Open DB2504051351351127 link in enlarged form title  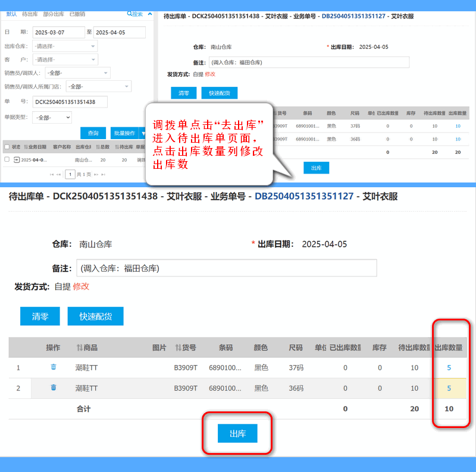[x=304, y=196]
